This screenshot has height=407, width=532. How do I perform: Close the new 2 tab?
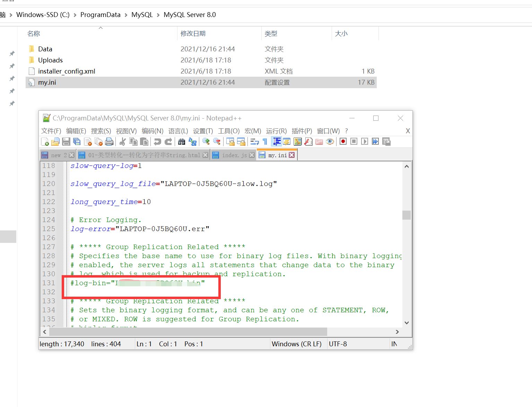(72, 155)
